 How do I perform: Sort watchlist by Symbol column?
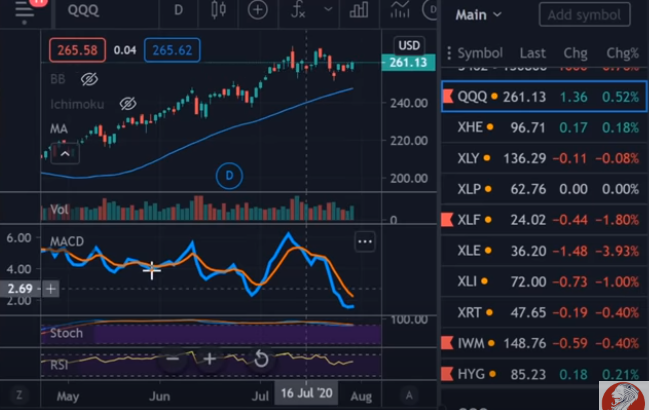[480, 53]
